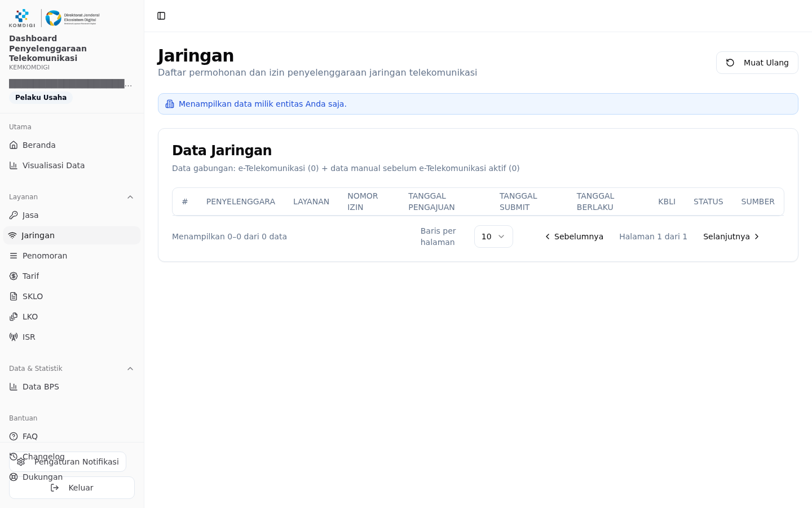The width and height of the screenshot is (812, 508).
Task: Click Keluar to log out
Action: pyautogui.click(x=72, y=488)
